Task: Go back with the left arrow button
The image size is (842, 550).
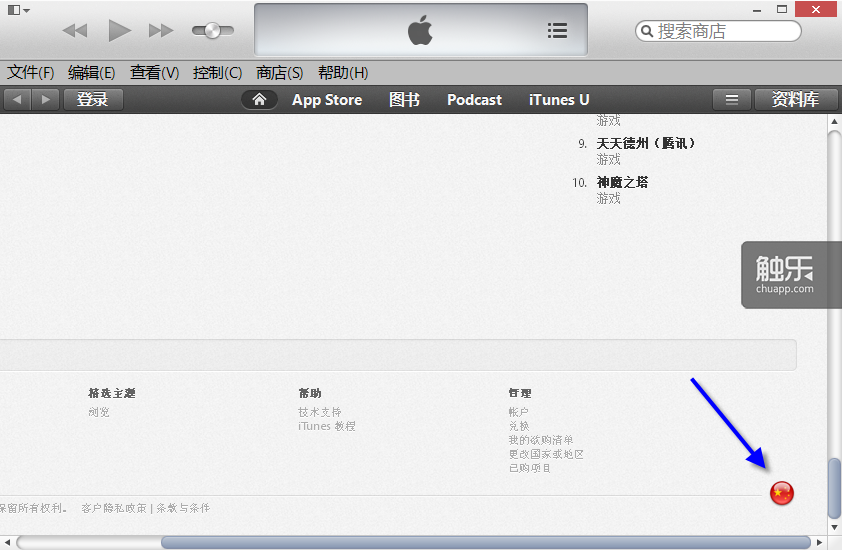Action: point(17,99)
